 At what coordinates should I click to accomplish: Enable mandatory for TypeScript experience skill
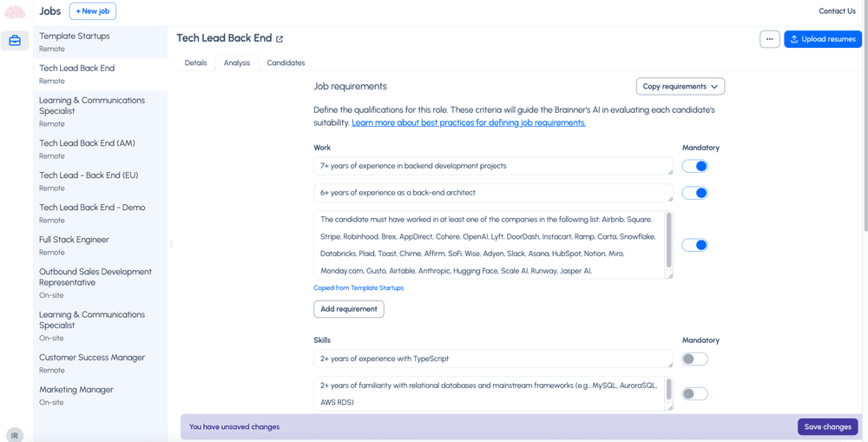pos(694,359)
